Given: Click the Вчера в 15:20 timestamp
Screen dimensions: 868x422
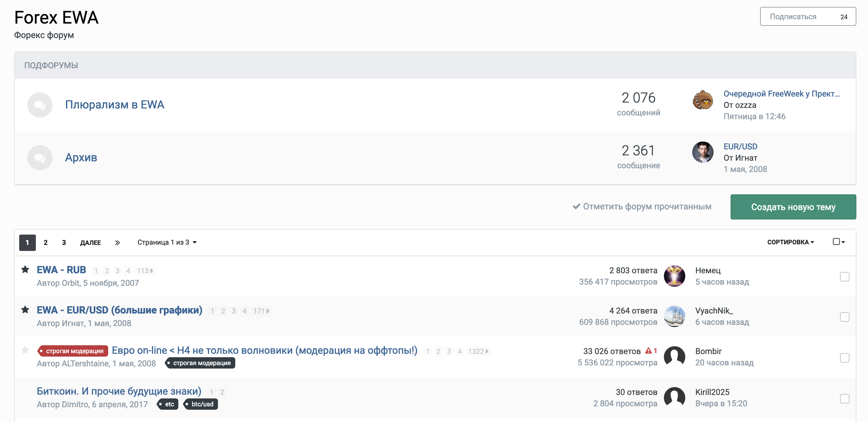Looking at the screenshot, I should (721, 404).
